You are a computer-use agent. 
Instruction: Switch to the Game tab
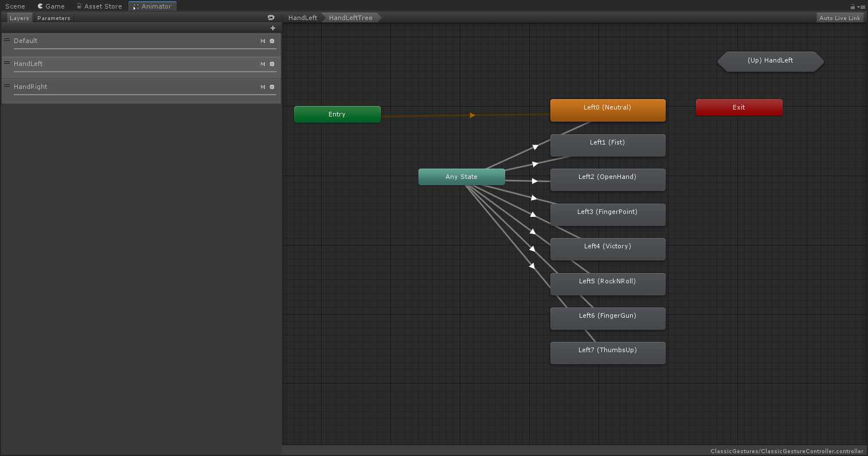pyautogui.click(x=51, y=6)
